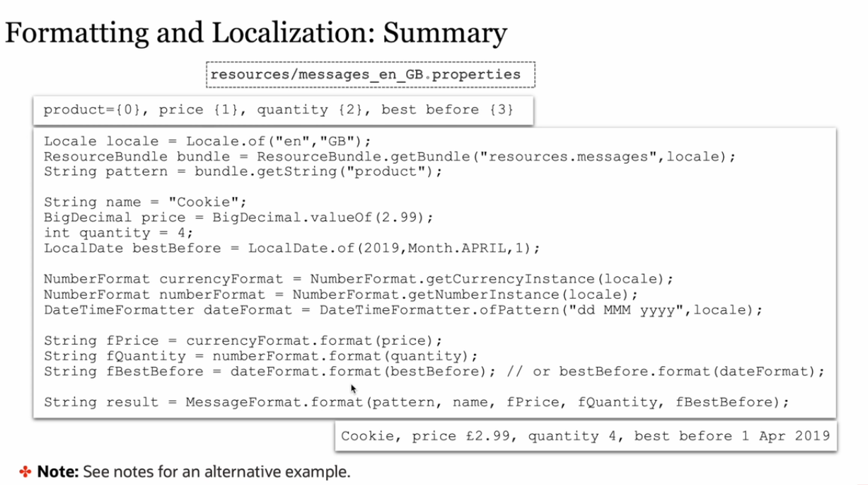Click the currencyFormat.format(price) line
Image resolution: width=868 pixels, height=485 pixels.
[243, 341]
